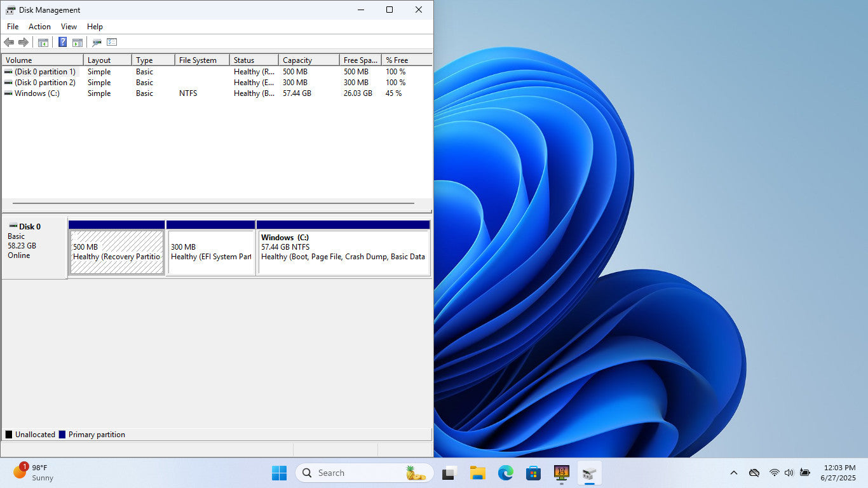Screen dimensions: 868x488
Task: Click the Forward arrow in the toolbar
Action: coord(24,42)
